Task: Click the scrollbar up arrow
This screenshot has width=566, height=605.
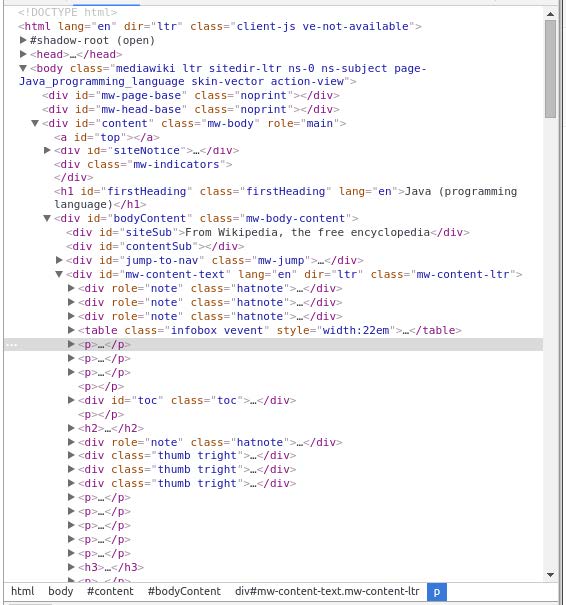Action: (x=551, y=14)
